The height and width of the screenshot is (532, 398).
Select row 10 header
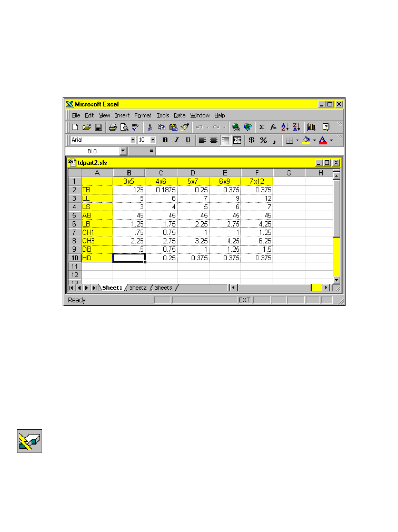coord(75,258)
